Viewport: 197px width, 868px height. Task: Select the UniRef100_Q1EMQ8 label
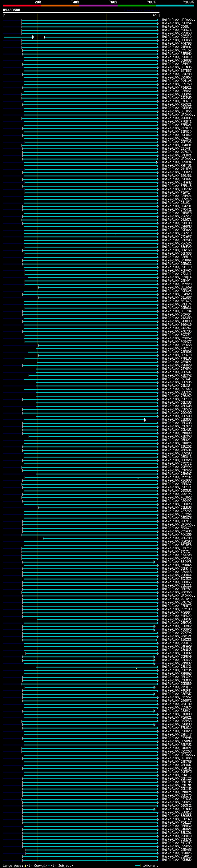coord(176,419)
